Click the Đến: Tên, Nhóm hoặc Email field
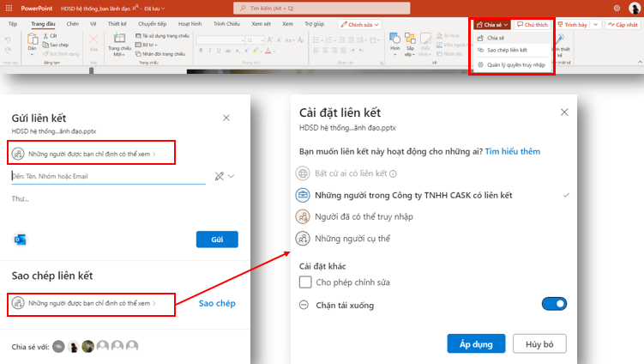Viewport: 644px width, 364px height. (108, 176)
